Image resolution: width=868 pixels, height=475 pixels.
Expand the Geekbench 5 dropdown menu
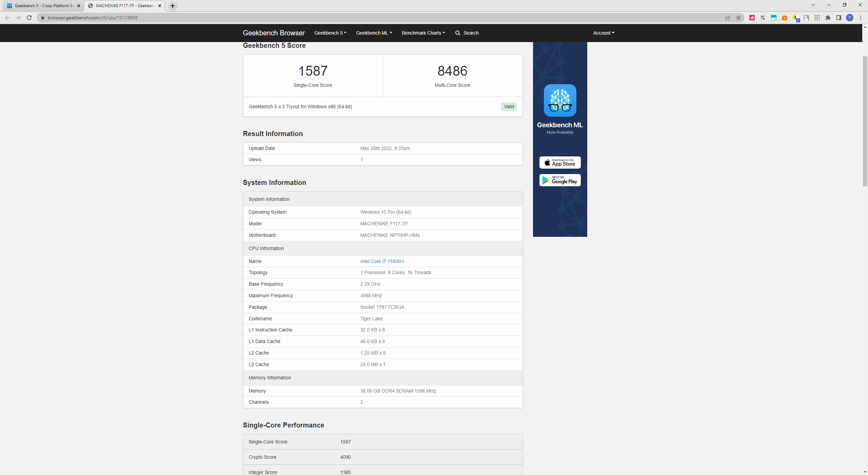pos(330,33)
